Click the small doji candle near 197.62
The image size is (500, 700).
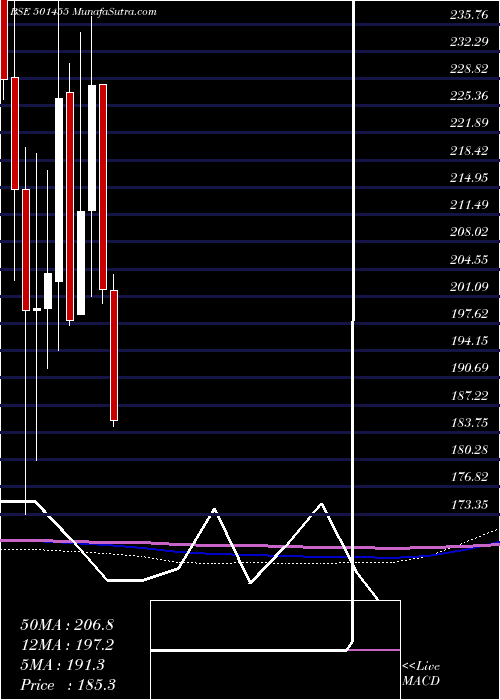point(37,309)
